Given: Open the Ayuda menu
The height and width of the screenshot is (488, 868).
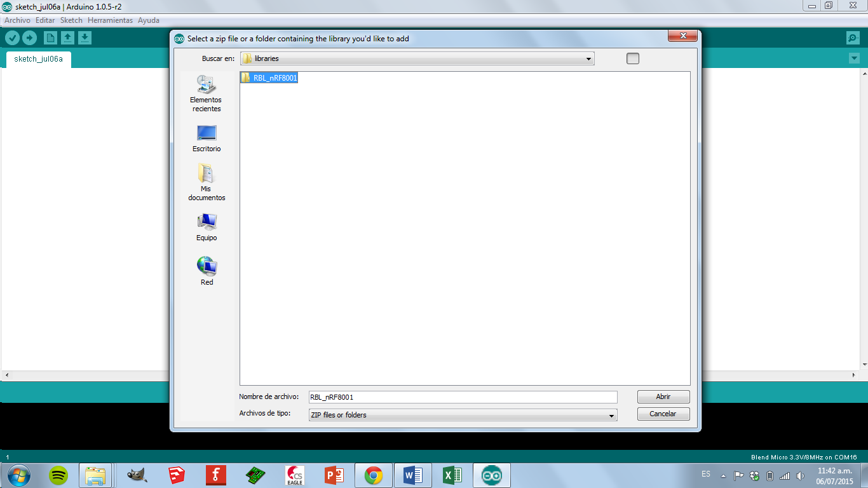Looking at the screenshot, I should (149, 20).
